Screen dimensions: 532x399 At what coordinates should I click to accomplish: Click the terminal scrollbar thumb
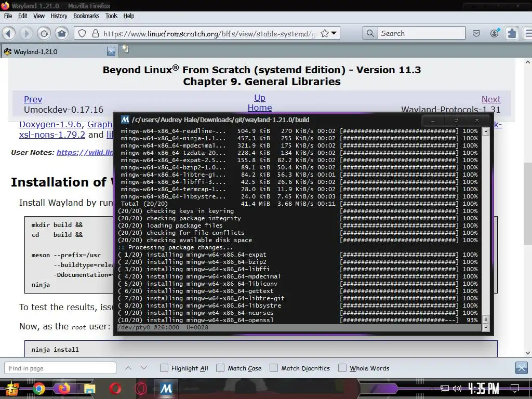coord(486,319)
